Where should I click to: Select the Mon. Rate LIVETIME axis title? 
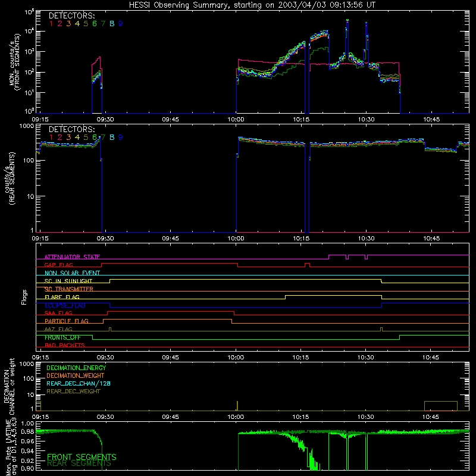click(x=11, y=447)
